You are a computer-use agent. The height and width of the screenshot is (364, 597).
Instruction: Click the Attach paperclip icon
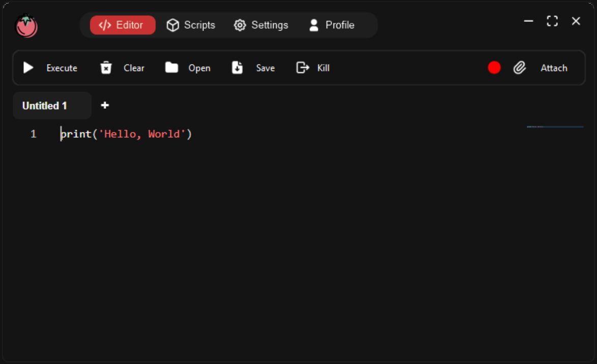pyautogui.click(x=519, y=68)
